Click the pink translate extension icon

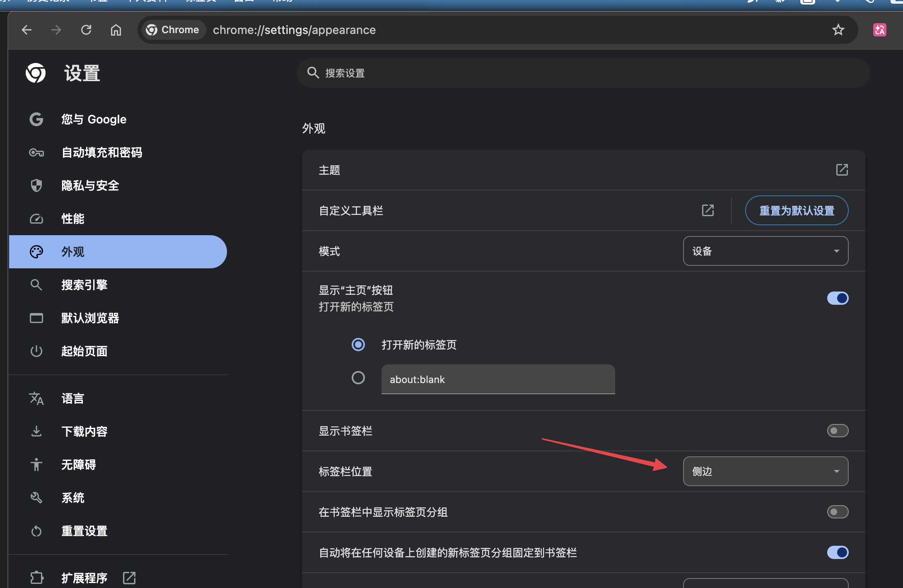pyautogui.click(x=879, y=30)
